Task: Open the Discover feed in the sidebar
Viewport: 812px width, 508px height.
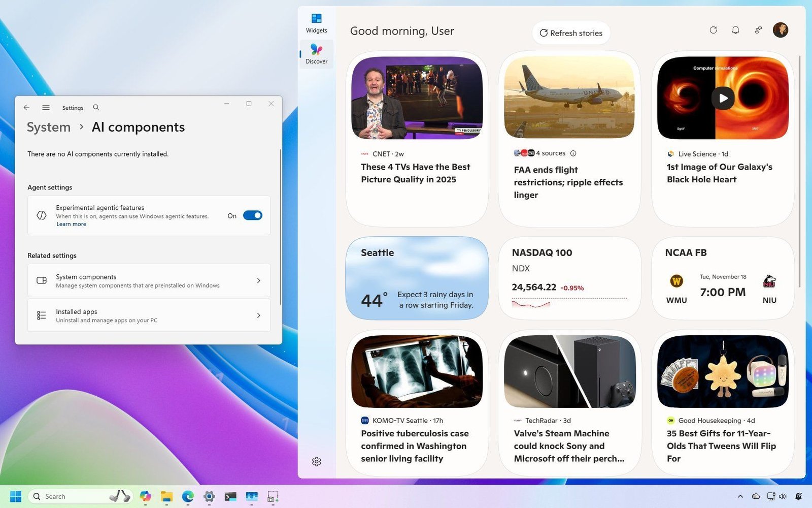Action: point(316,53)
